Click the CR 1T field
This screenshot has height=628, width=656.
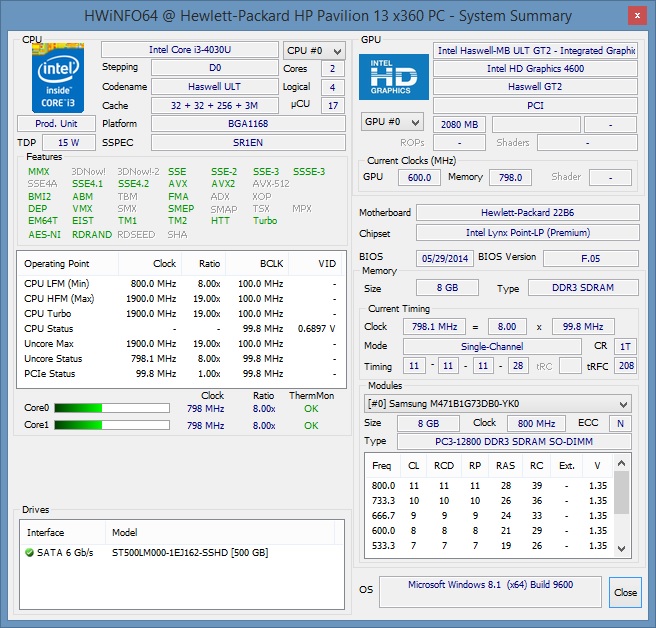[625, 346]
